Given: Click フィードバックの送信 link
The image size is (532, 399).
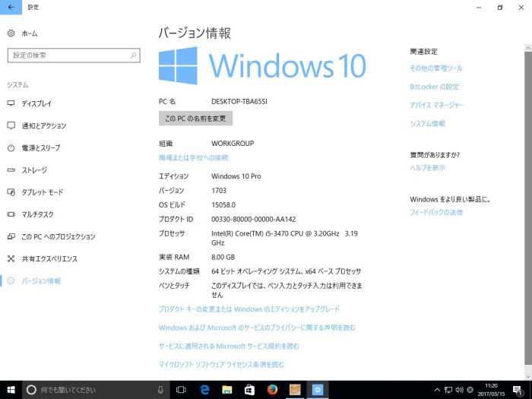Looking at the screenshot, I should pos(436,212).
